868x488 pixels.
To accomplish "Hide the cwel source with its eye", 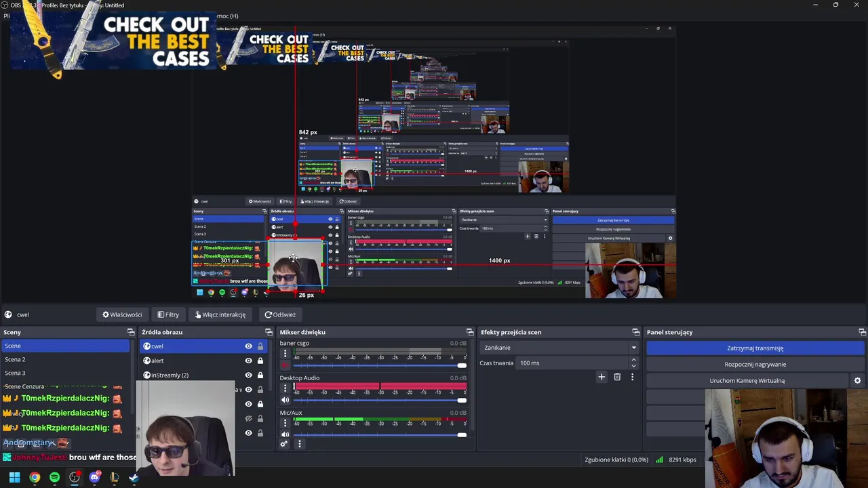I will 249,346.
